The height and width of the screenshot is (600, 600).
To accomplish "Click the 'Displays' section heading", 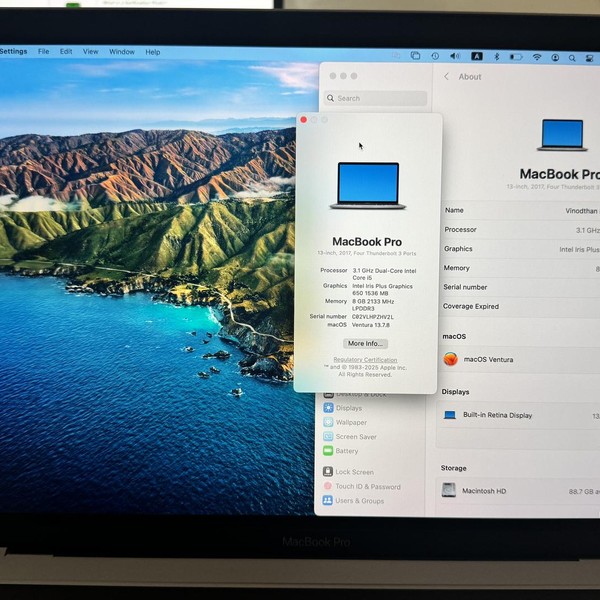I will coord(455,392).
